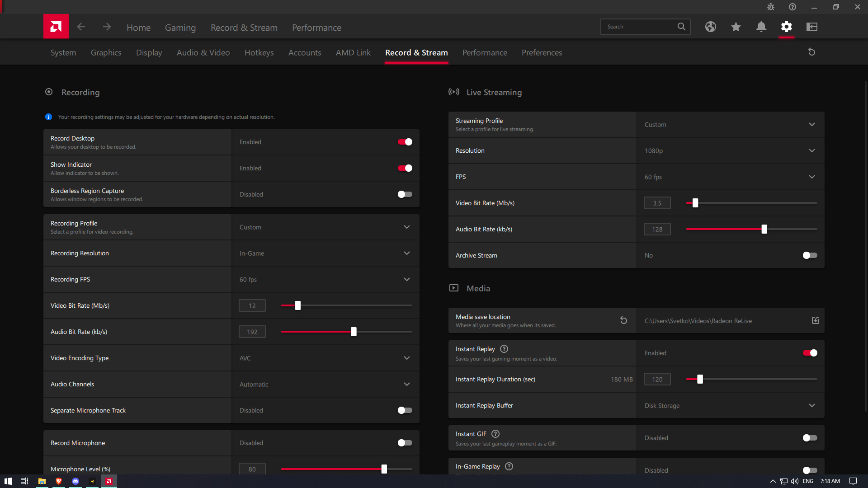Click the settings gear icon
Image resolution: width=868 pixels, height=488 pixels.
tap(787, 27)
